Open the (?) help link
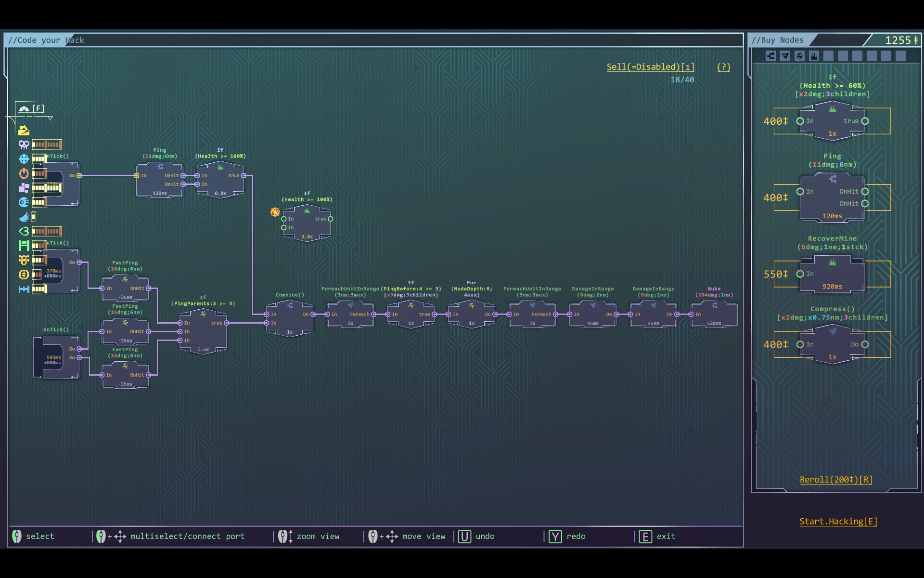 pyautogui.click(x=723, y=67)
